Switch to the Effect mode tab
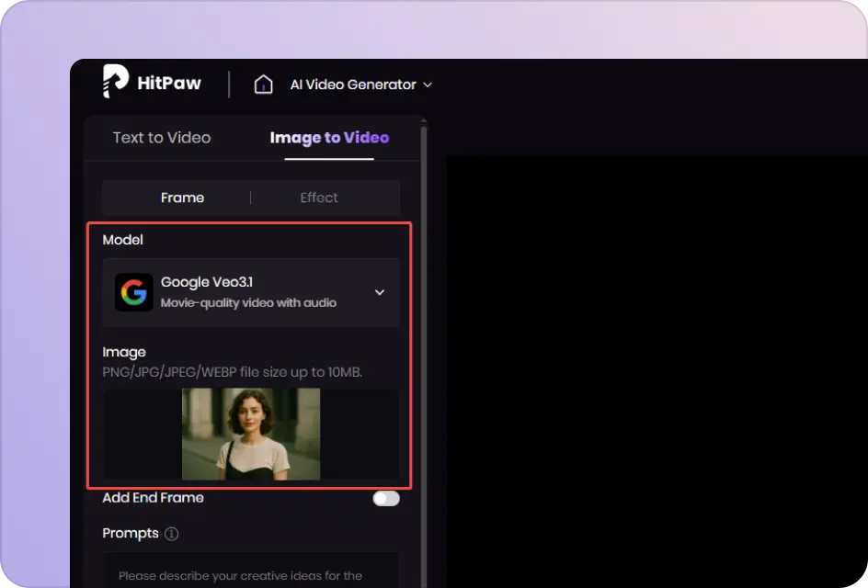Viewport: 868px width, 588px height. pyautogui.click(x=319, y=198)
